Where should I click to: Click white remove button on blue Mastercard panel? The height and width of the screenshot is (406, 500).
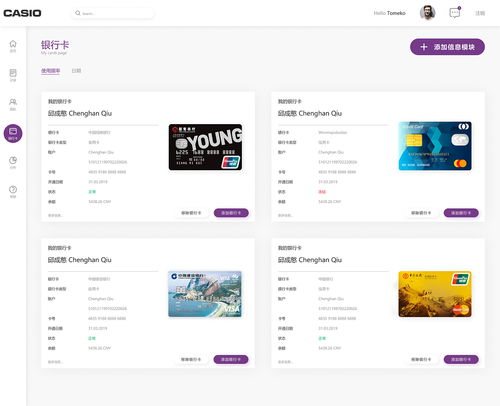[421, 213]
